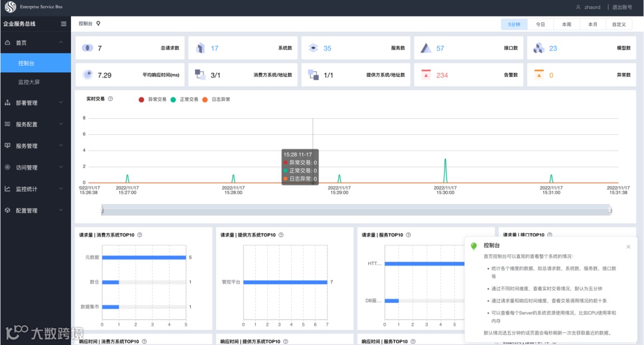
Task: Expand the 部署管理 sidebar menu
Action: (35, 103)
